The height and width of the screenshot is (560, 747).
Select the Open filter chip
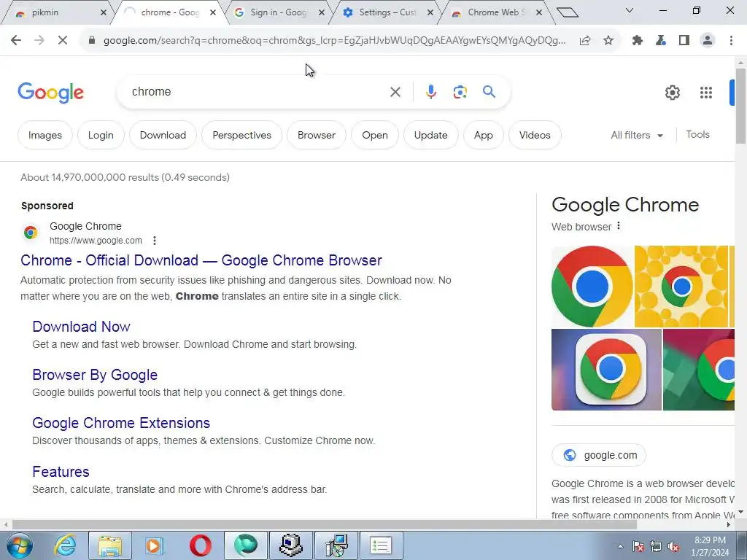click(374, 135)
